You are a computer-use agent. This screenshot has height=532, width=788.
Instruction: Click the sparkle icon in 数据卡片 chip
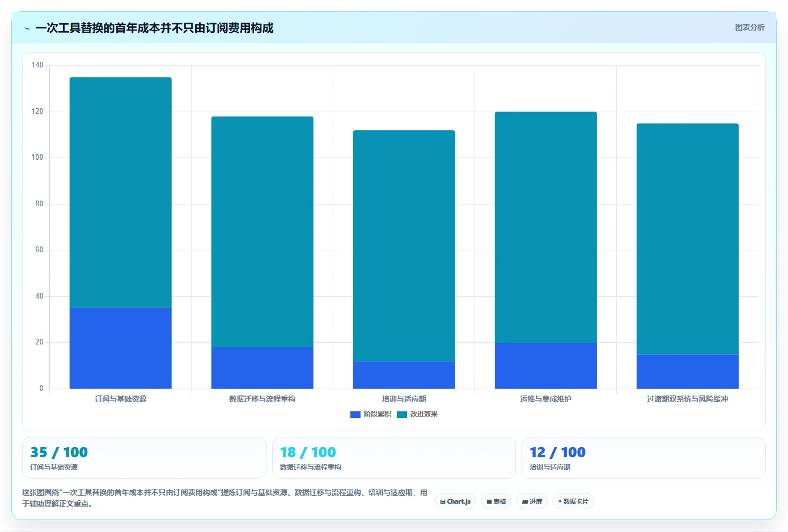click(560, 501)
